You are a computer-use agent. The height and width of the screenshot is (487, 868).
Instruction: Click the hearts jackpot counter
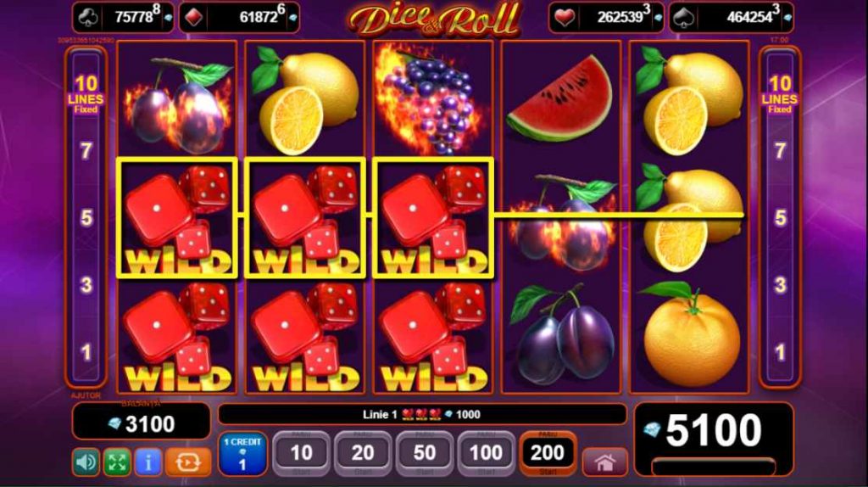(x=607, y=17)
